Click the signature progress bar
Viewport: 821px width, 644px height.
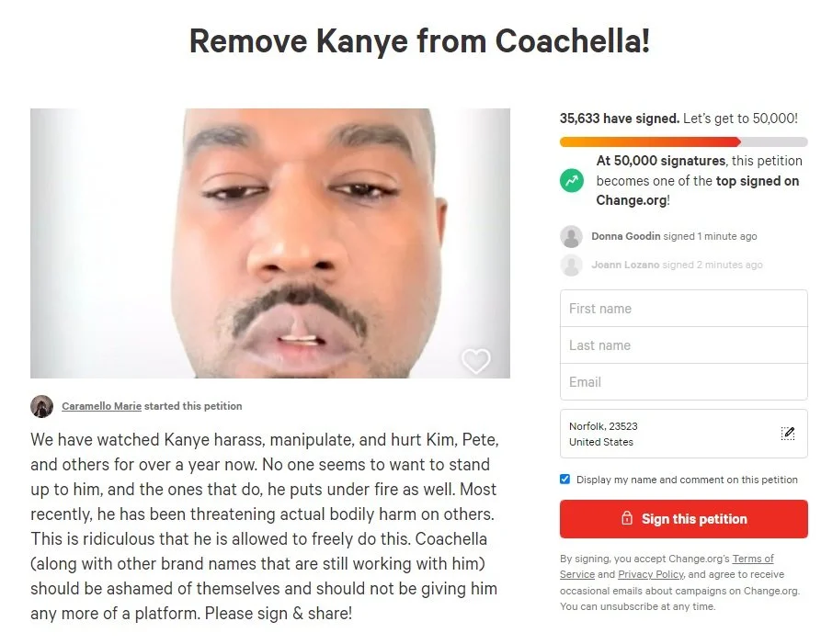click(x=683, y=141)
